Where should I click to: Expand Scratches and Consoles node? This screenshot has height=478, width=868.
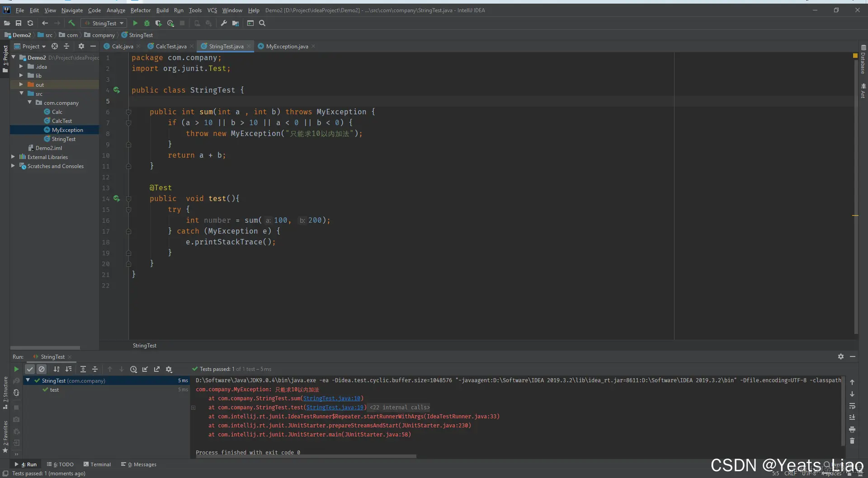(x=13, y=166)
